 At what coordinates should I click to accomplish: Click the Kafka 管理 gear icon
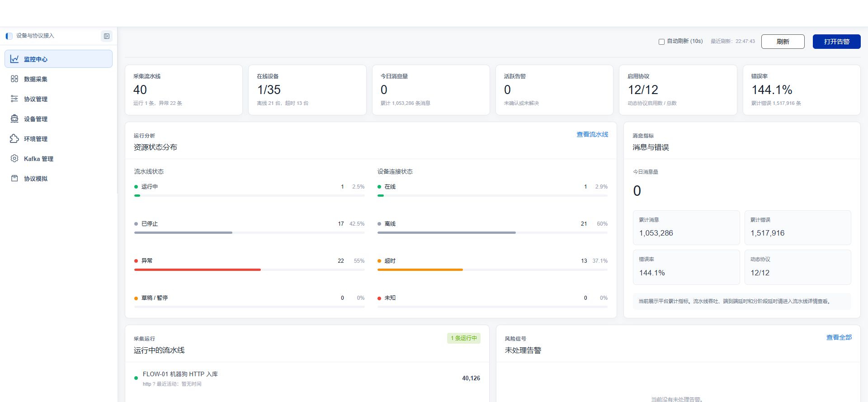(x=14, y=158)
